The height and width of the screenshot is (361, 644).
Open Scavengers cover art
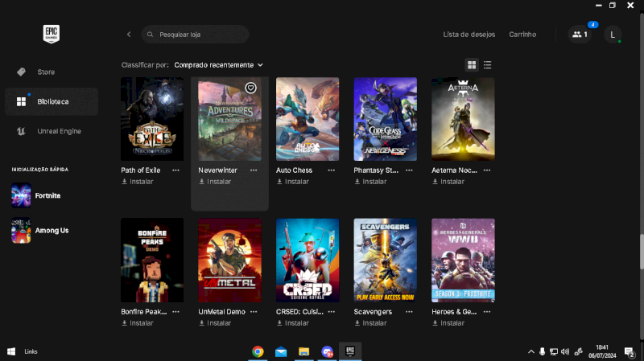point(386,260)
